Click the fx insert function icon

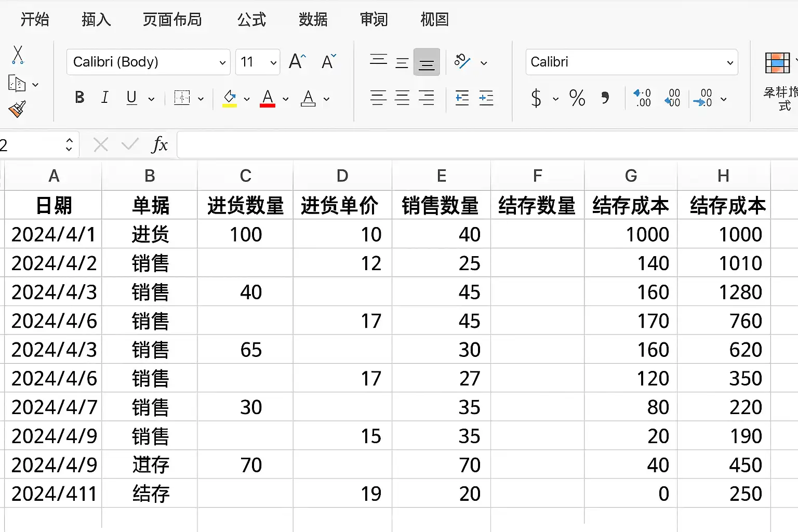click(x=159, y=144)
